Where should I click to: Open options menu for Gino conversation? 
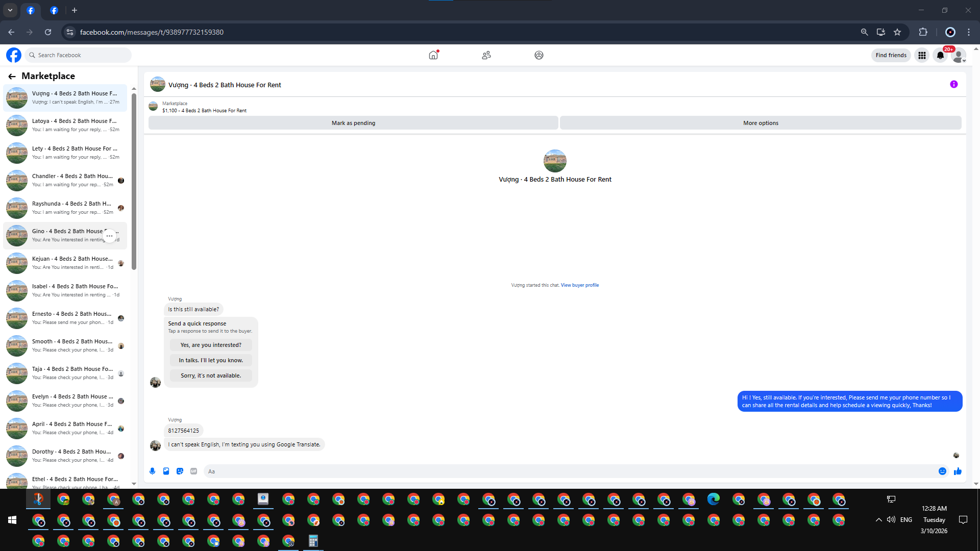click(109, 236)
